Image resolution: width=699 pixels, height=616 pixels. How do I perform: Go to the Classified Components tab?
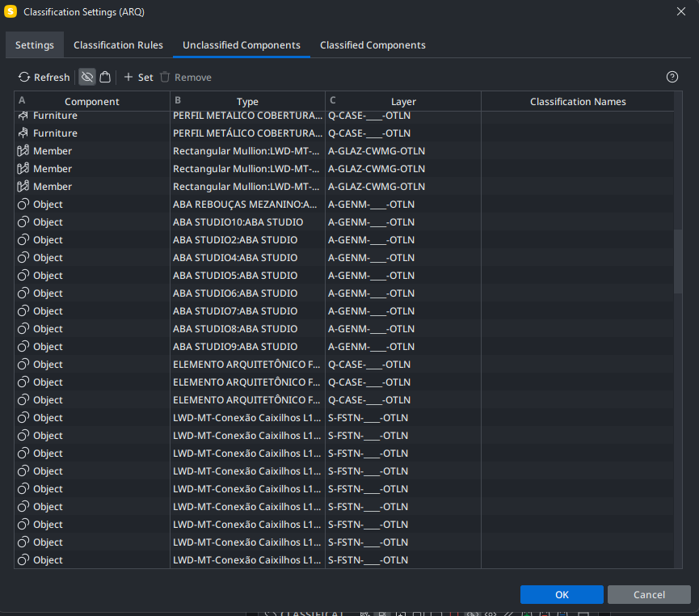click(373, 45)
